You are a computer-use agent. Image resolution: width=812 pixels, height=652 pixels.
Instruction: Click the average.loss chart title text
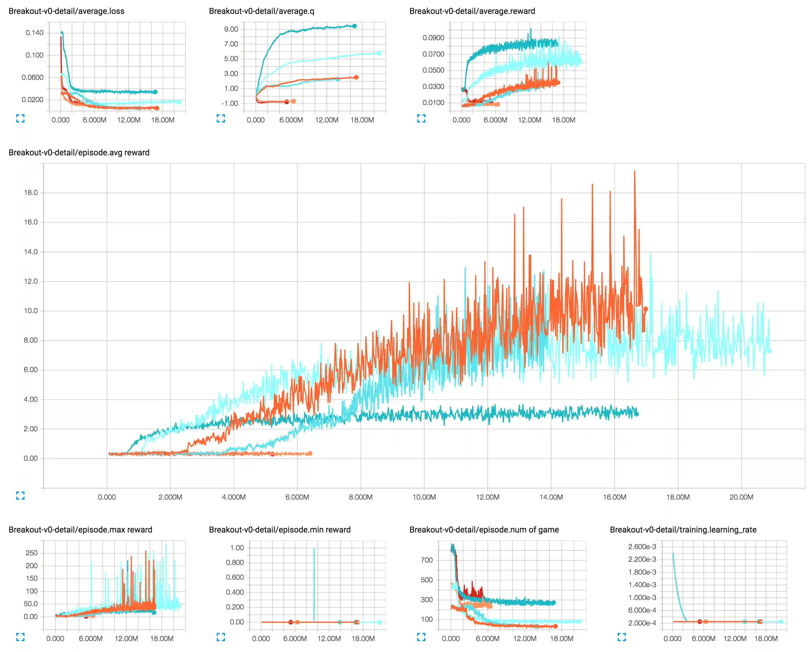[x=66, y=11]
